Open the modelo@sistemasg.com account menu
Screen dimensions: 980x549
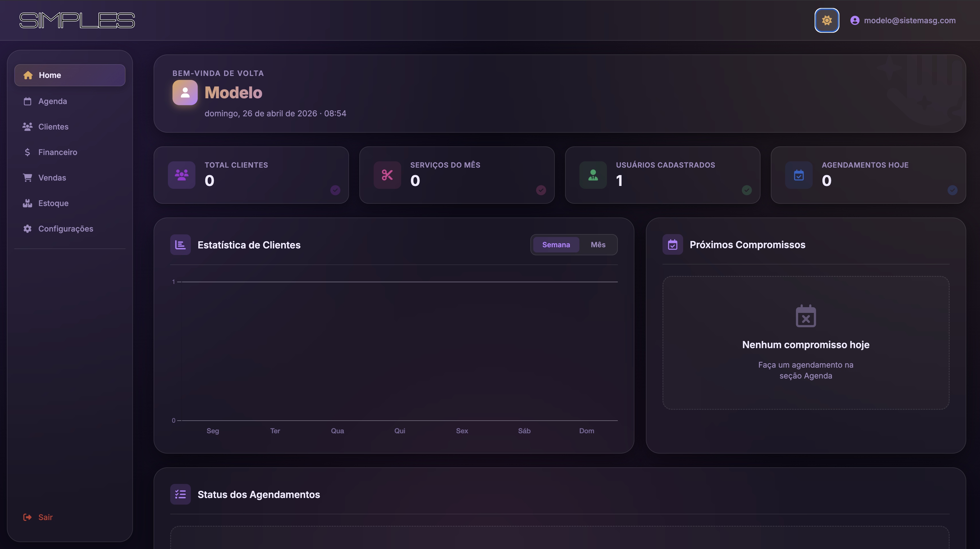pyautogui.click(x=903, y=21)
